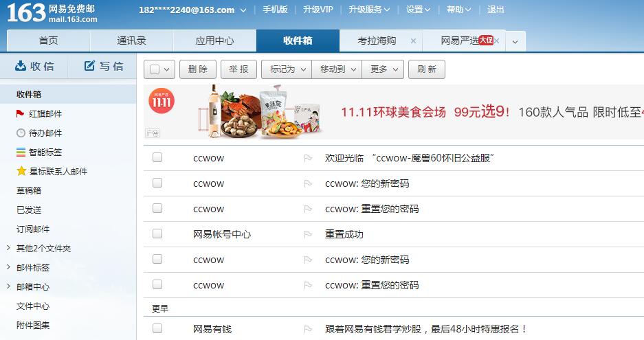
Task: Open 星标联系人邮件 star icon folder
Action: pos(21,171)
